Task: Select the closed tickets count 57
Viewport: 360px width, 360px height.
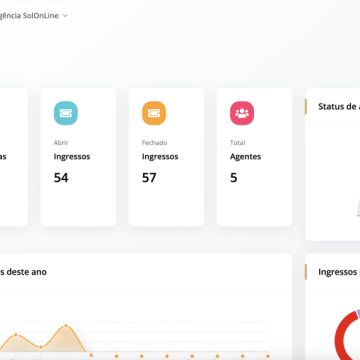Action: [x=149, y=178]
